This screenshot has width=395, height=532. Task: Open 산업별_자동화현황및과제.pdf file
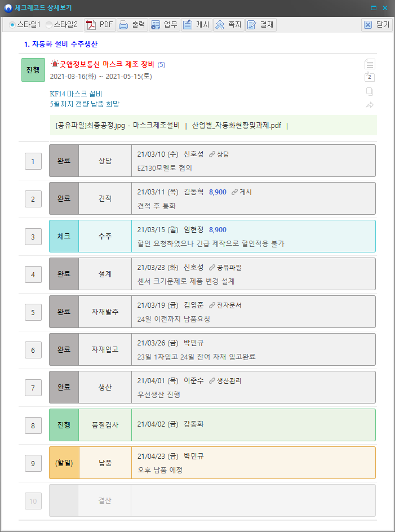coord(237,126)
